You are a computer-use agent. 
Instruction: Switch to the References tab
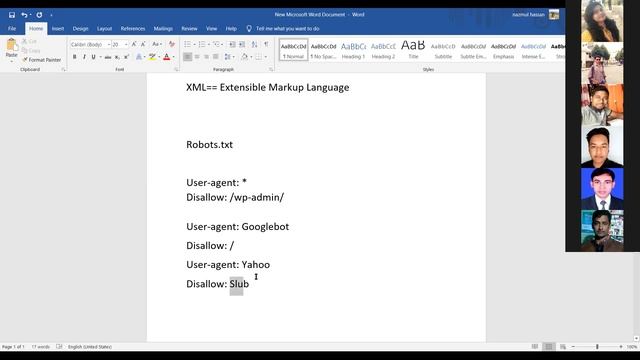[x=133, y=29]
